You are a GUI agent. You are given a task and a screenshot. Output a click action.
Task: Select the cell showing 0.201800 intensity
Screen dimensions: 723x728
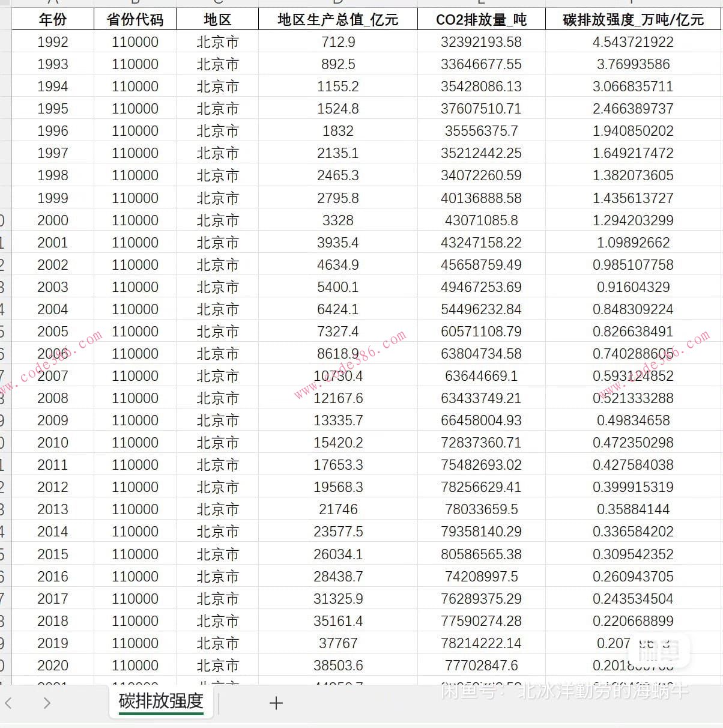[x=632, y=665]
